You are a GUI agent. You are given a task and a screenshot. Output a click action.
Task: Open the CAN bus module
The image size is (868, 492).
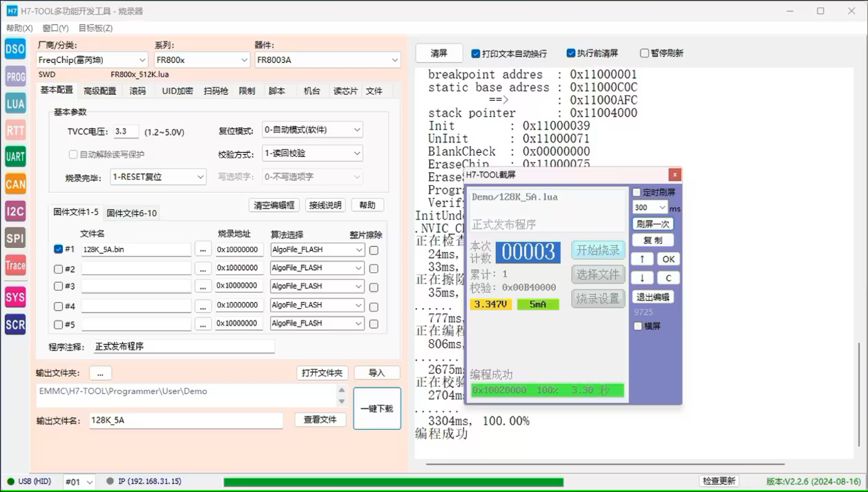[15, 184]
